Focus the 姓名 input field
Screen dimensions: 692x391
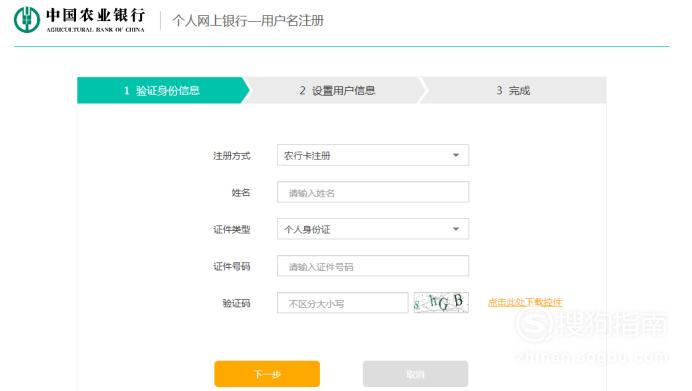(x=373, y=192)
